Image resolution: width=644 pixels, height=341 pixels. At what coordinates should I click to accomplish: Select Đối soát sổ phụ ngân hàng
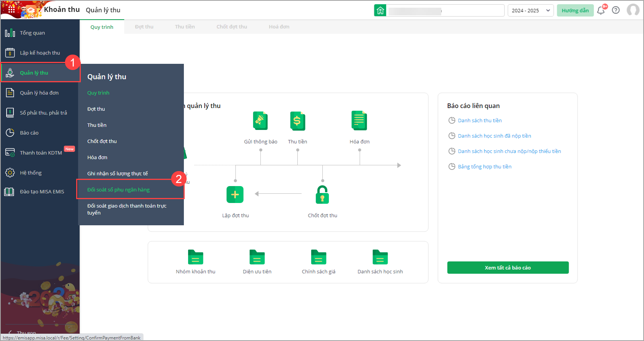coord(118,190)
